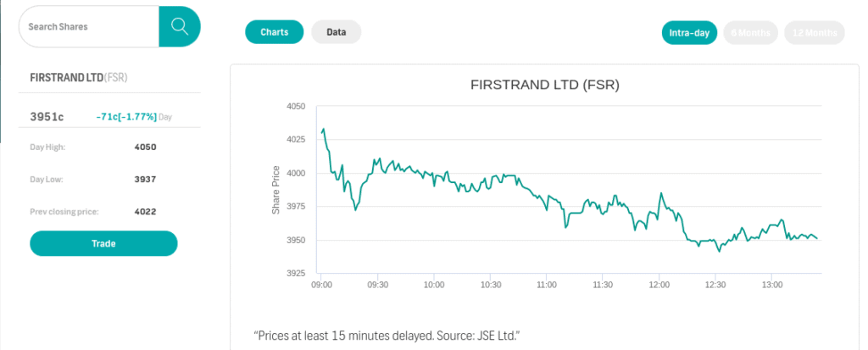Select the Day Low value 3937

(x=145, y=180)
